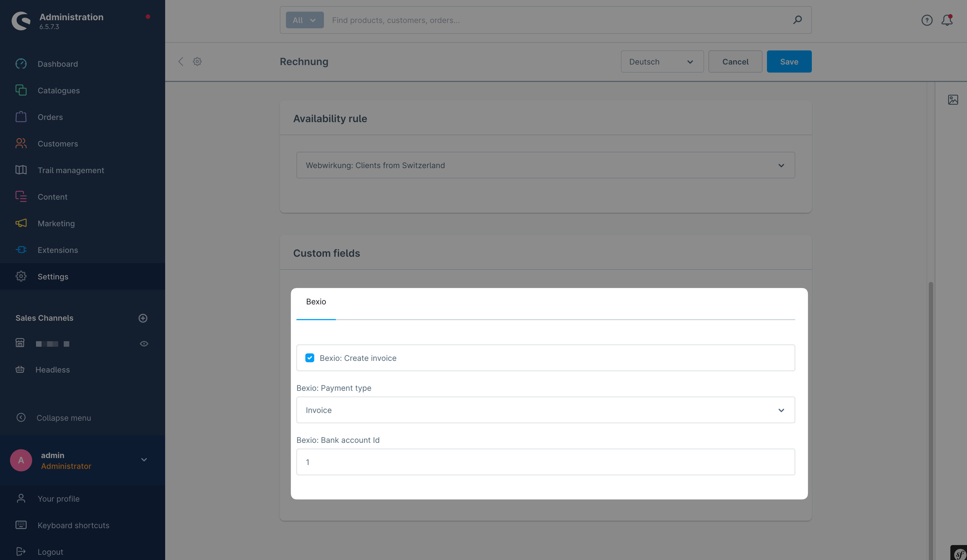Uncheck Bexio: Create invoice
Viewport: 967px width, 560px height.
click(x=310, y=358)
